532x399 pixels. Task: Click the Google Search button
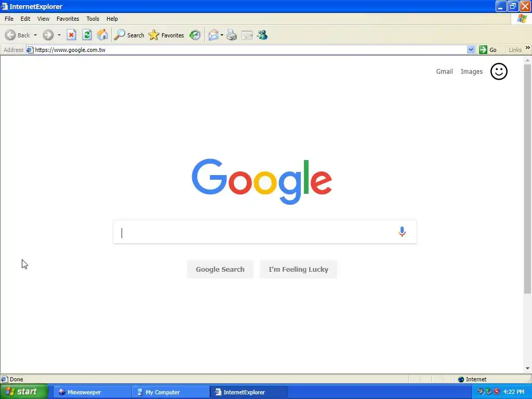click(220, 270)
